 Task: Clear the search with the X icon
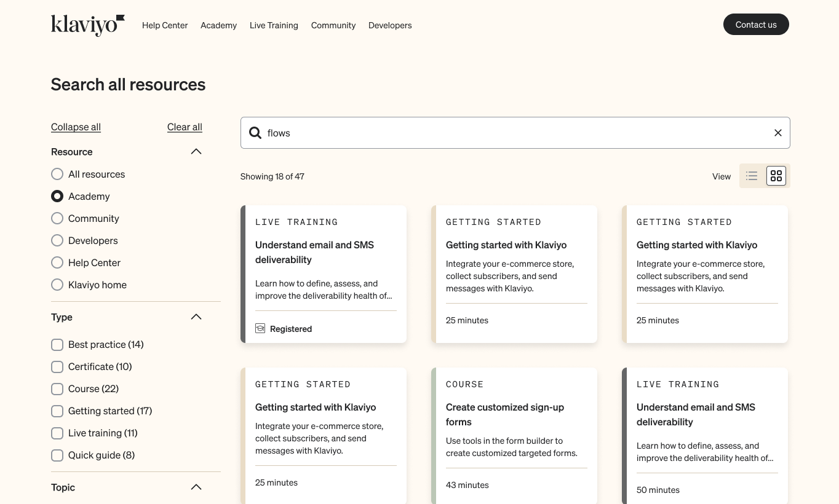click(777, 133)
